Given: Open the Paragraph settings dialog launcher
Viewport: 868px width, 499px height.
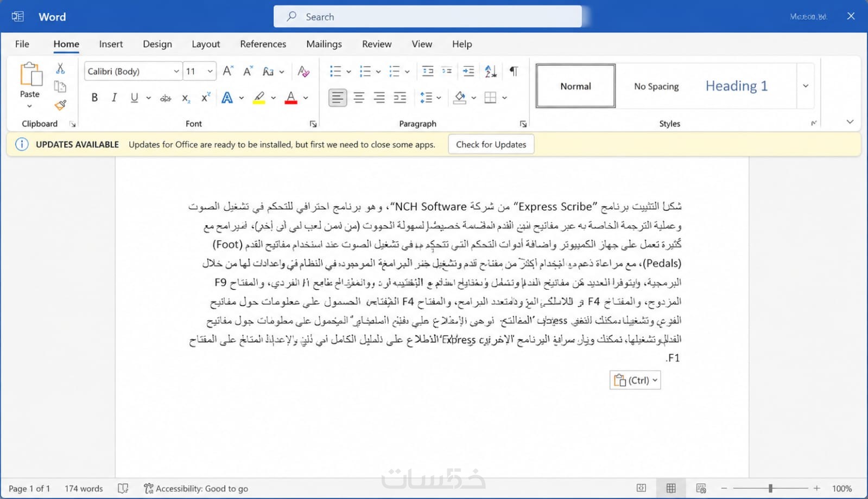Looking at the screenshot, I should click(x=523, y=124).
